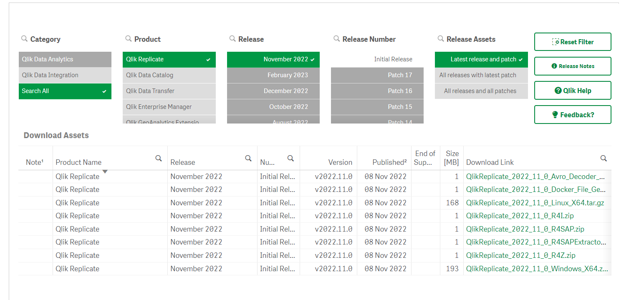Pick Qlik Enterprise Manager from Product list
This screenshot has width=644, height=300.
point(169,107)
